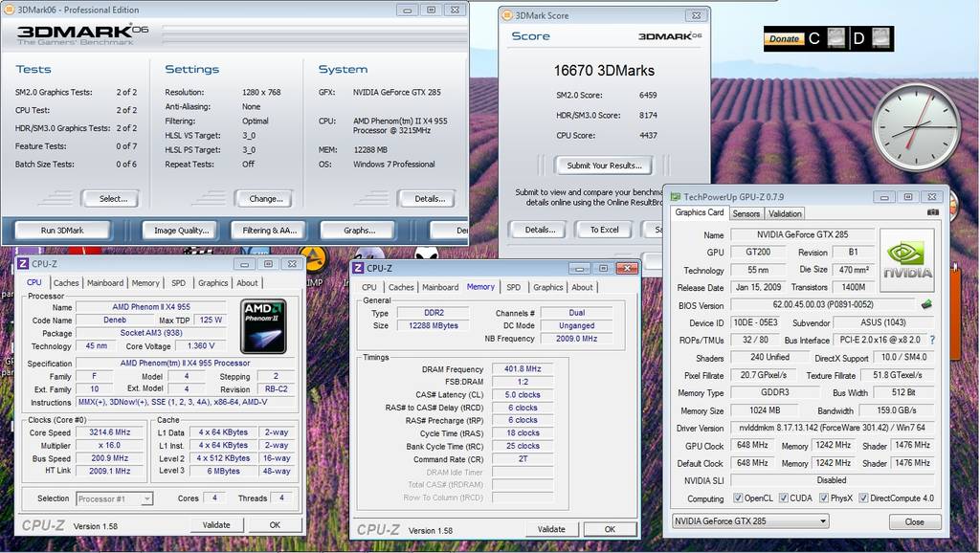
Task: Click Details... in the 3DMark Score window
Action: click(x=540, y=230)
